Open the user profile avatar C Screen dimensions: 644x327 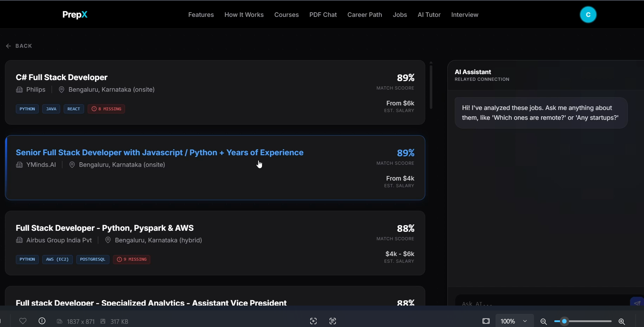(x=588, y=15)
